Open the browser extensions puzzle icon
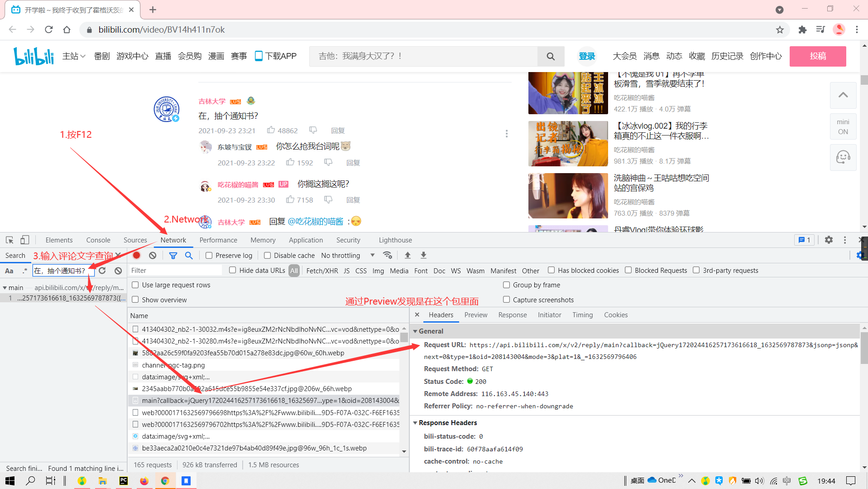This screenshot has height=489, width=868. coord(802,29)
